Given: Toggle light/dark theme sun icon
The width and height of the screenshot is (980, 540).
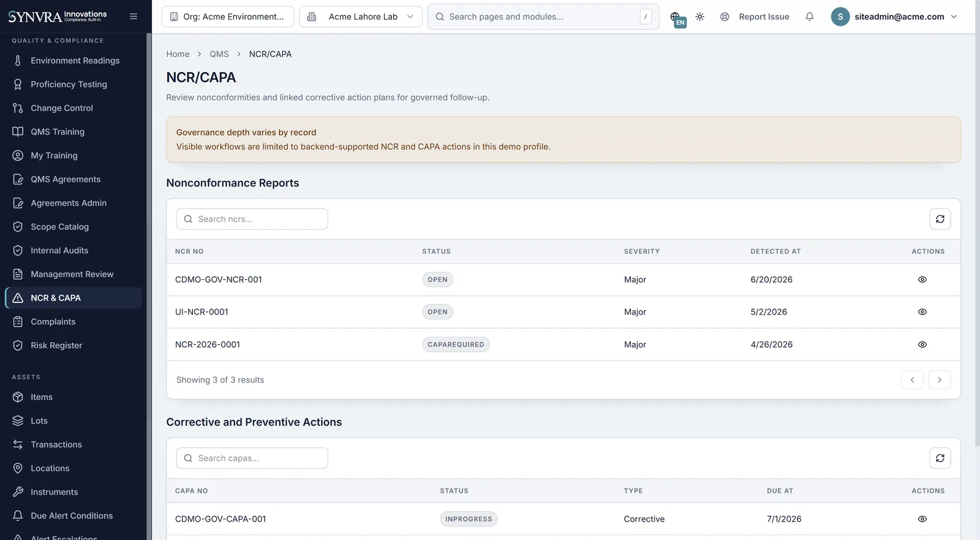Looking at the screenshot, I should (x=699, y=17).
